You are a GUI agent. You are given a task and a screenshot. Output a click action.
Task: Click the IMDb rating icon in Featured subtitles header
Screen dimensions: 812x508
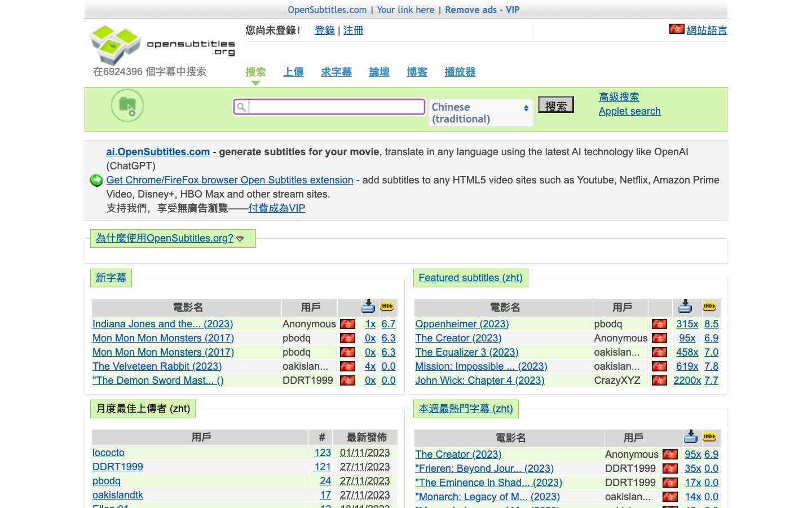pos(710,307)
